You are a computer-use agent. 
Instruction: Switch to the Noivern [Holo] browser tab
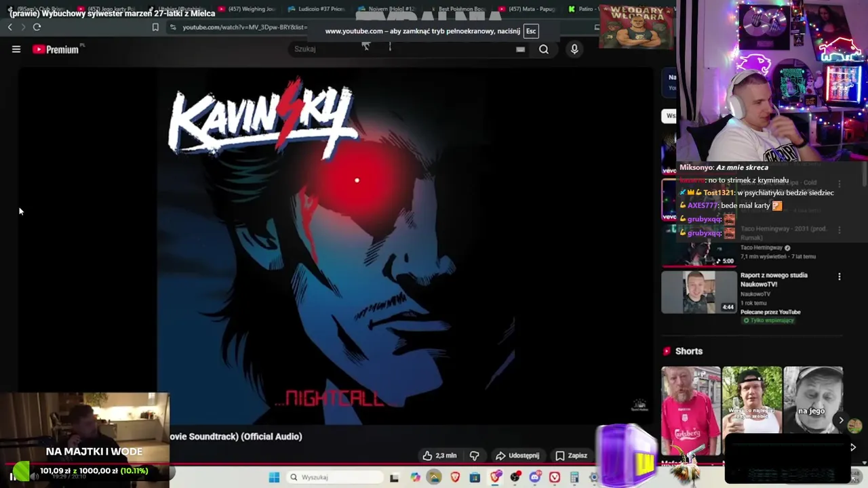pos(387,9)
